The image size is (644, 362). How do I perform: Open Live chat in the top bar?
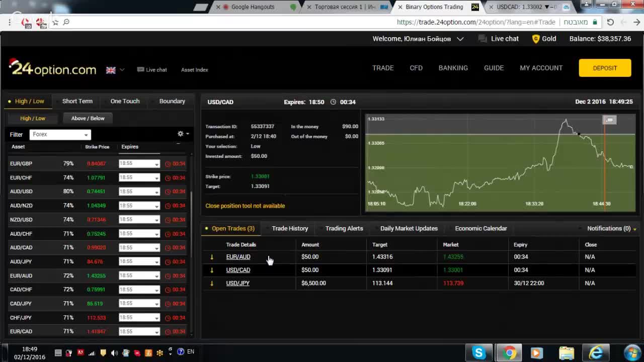[499, 39]
